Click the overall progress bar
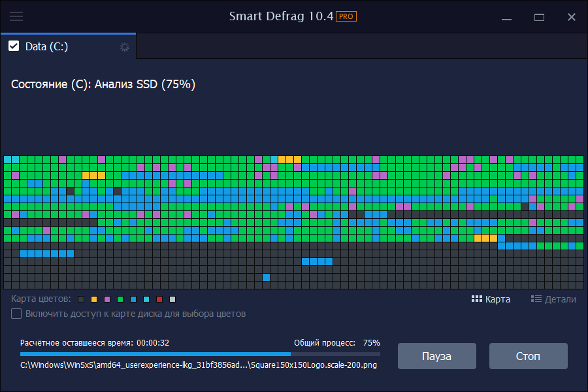 coord(201,353)
